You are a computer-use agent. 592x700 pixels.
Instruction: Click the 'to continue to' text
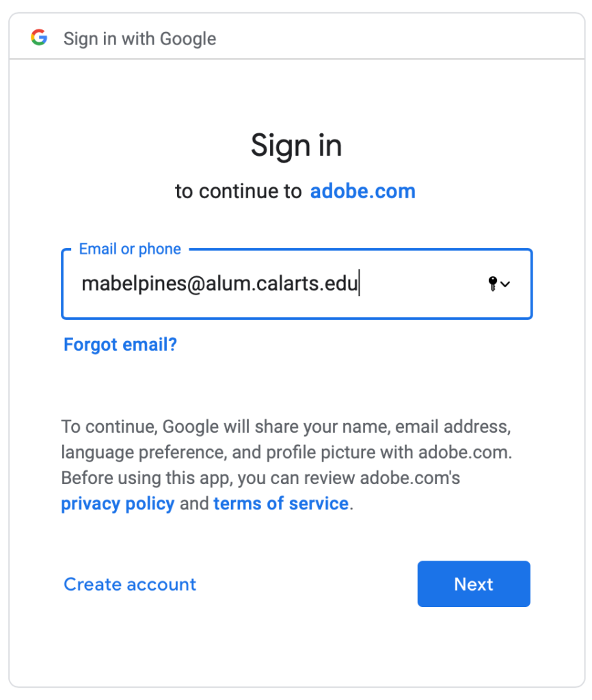[x=239, y=191]
